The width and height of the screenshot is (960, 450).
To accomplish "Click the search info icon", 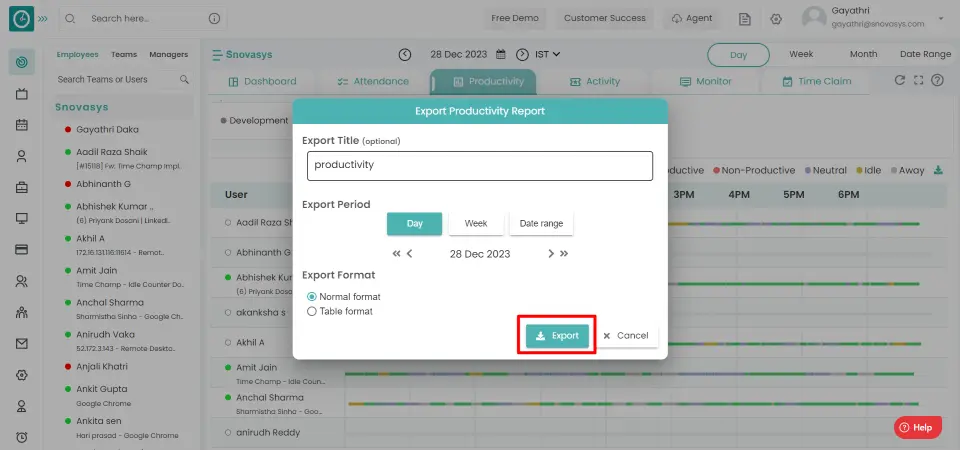I will (x=214, y=18).
